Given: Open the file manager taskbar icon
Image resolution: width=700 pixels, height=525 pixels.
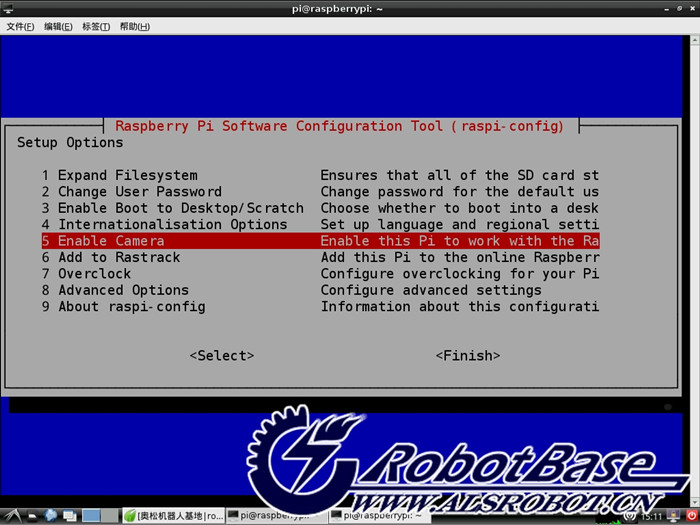Looking at the screenshot, I should pyautogui.click(x=33, y=517).
